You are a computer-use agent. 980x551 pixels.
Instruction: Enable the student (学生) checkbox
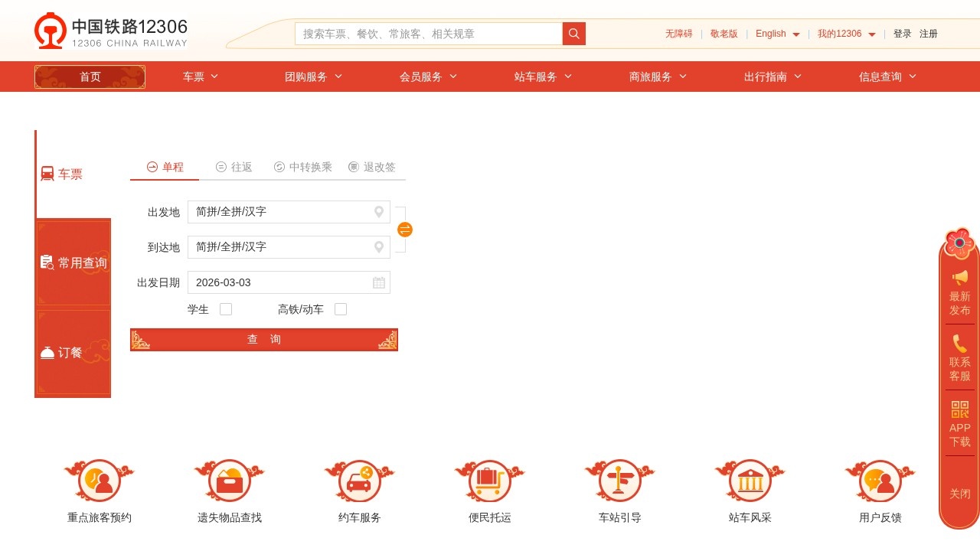click(226, 309)
